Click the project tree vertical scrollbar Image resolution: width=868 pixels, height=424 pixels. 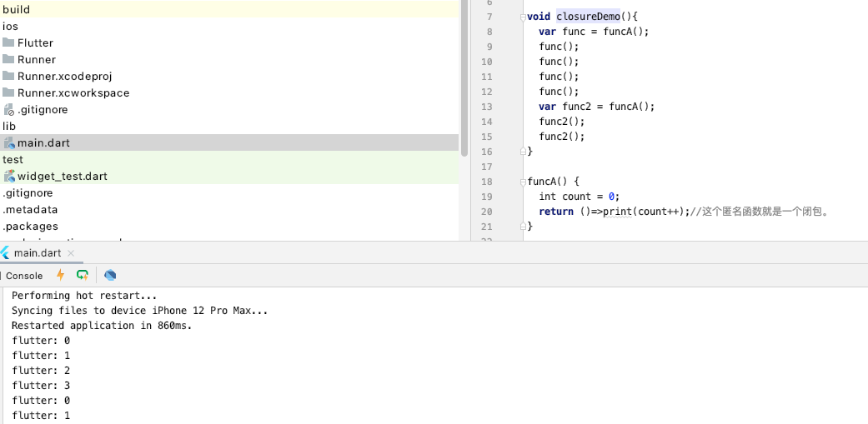click(x=464, y=77)
